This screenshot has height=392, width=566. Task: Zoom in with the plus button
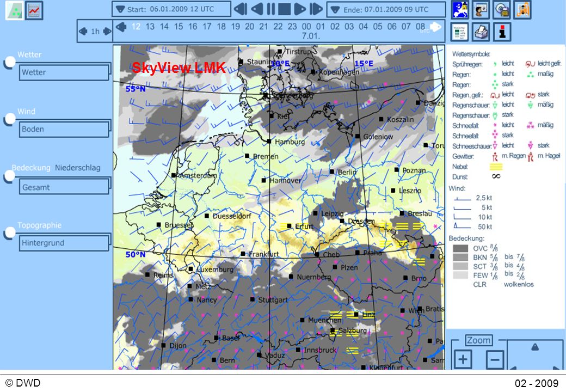[463, 359]
